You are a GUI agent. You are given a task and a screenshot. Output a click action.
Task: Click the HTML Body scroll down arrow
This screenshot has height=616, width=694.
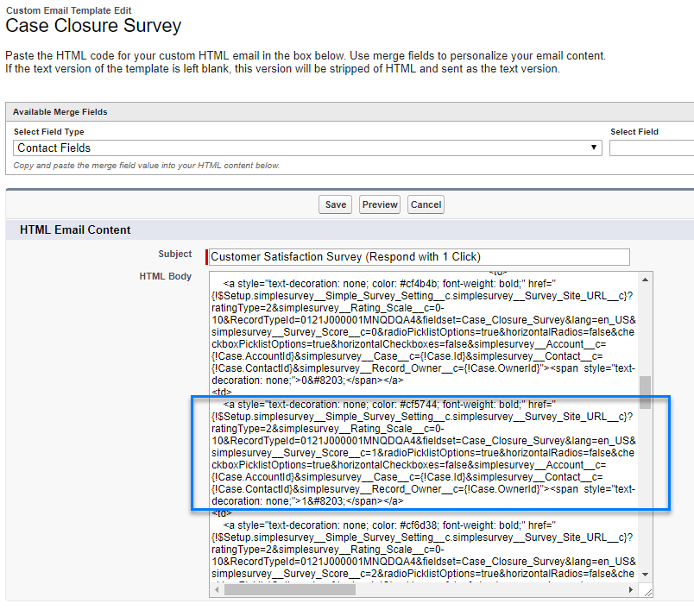pos(646,575)
